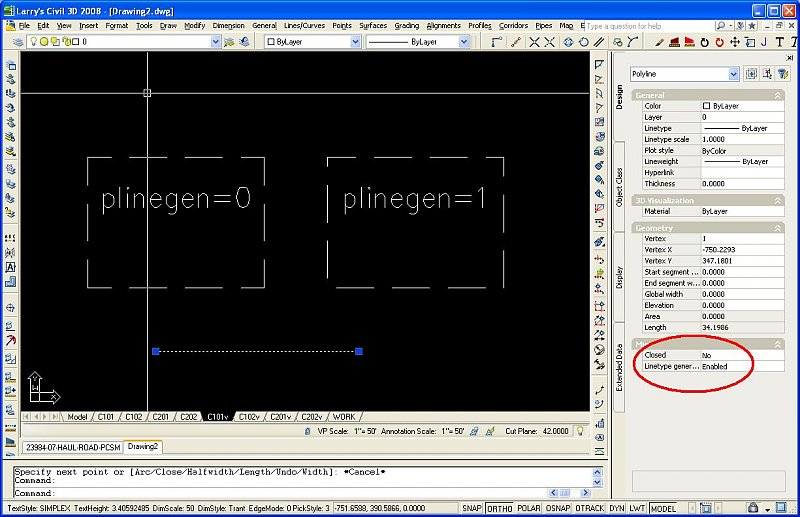Open the Alignments menu
Viewport: 800px width, 517px height.
443,26
